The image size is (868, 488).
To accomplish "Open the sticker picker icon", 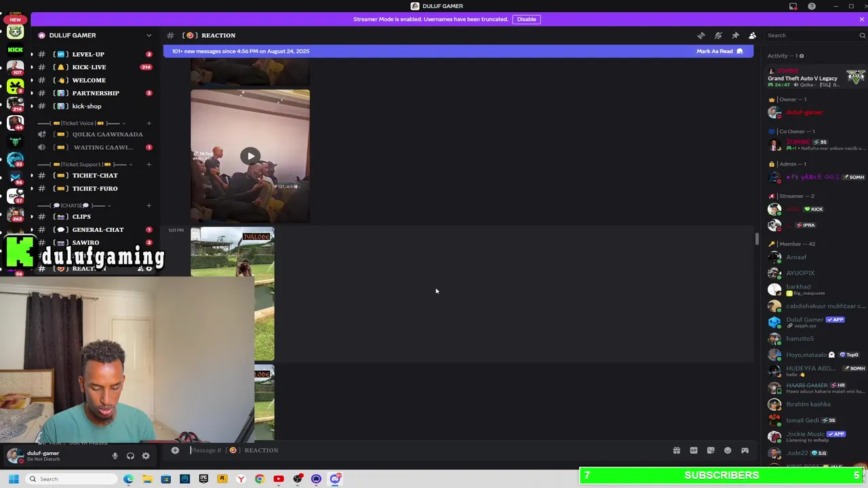I will click(711, 450).
